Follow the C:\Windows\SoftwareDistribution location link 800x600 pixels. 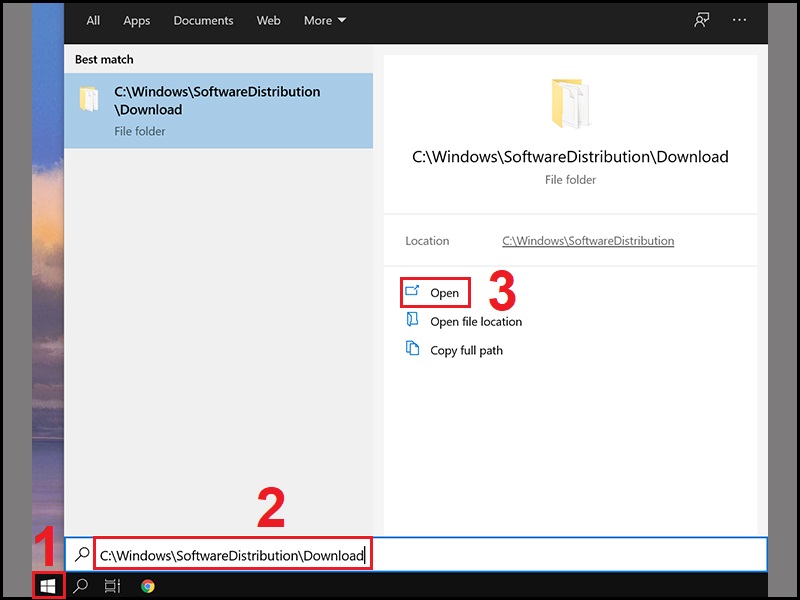pos(588,241)
